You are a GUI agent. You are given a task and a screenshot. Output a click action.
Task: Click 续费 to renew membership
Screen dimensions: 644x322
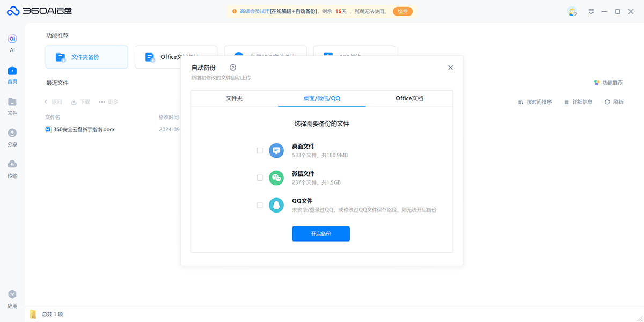(x=403, y=10)
